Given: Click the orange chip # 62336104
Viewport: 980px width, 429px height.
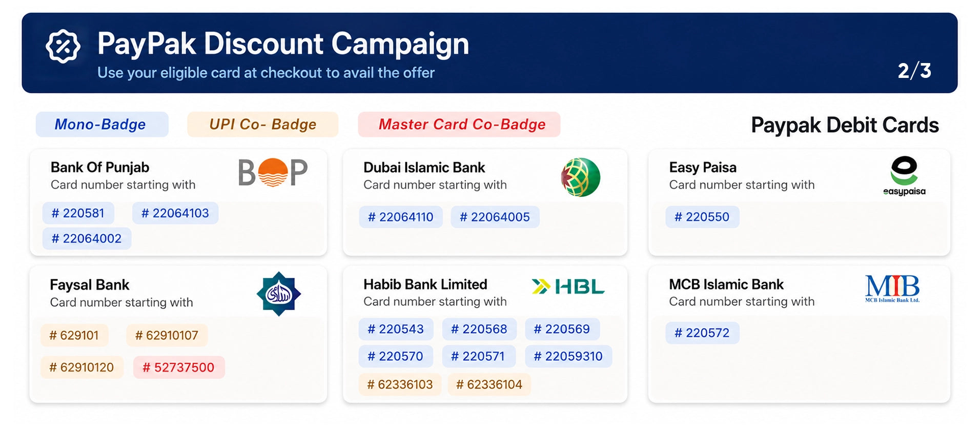Looking at the screenshot, I should pos(489,384).
